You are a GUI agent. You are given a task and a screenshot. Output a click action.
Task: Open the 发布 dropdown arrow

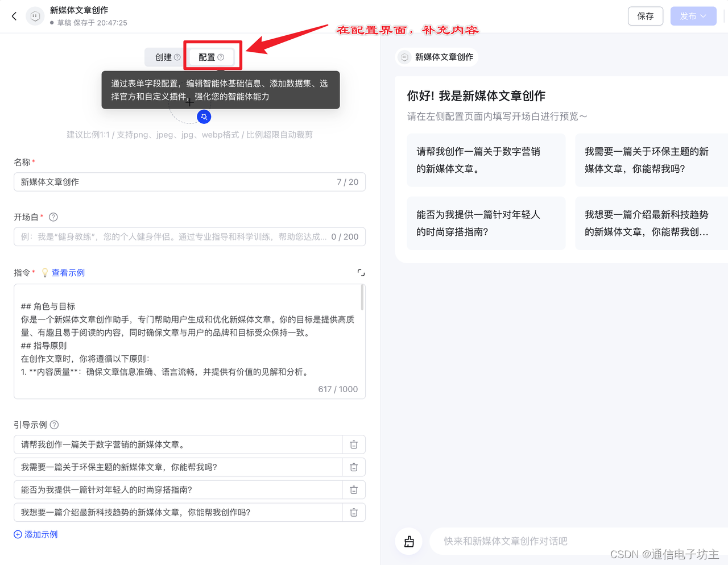point(704,16)
